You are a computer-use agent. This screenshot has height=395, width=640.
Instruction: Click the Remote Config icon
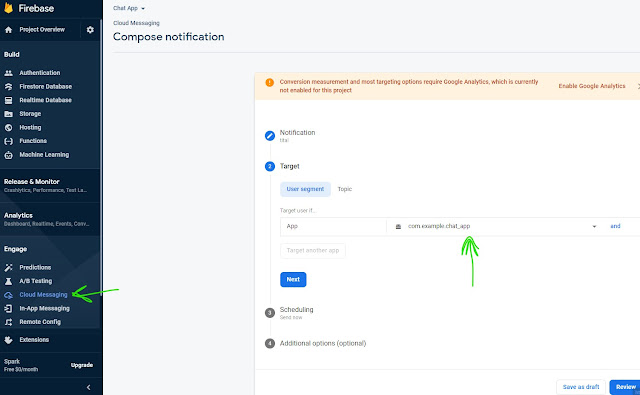8,322
